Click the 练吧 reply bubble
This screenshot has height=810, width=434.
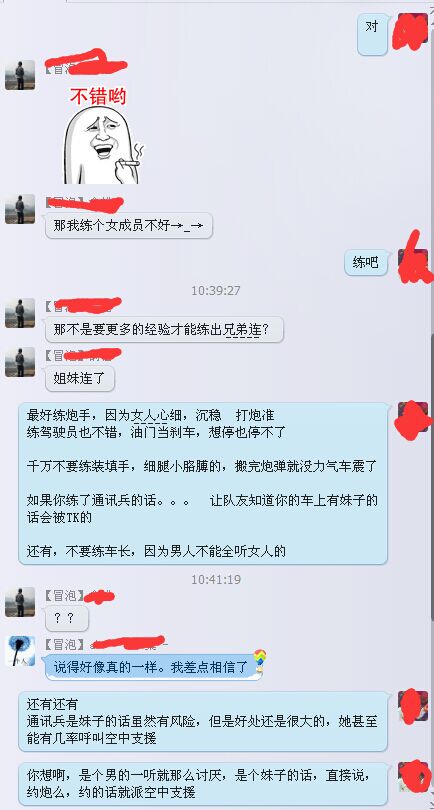[x=366, y=263]
